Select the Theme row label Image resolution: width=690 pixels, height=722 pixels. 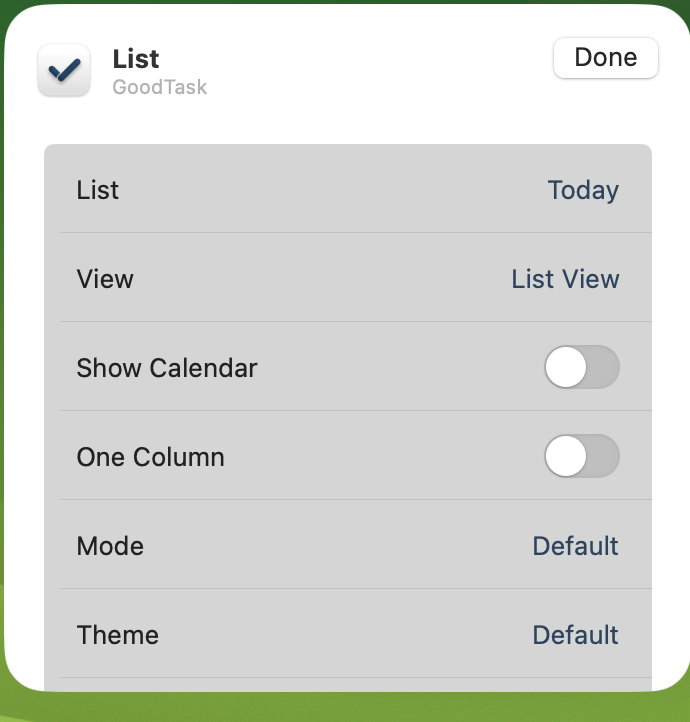coord(117,635)
